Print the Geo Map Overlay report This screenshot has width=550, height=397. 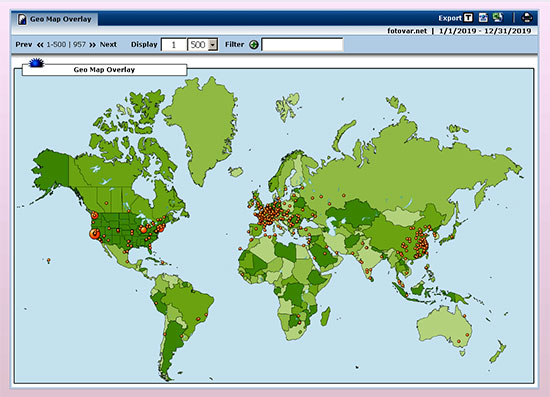527,18
